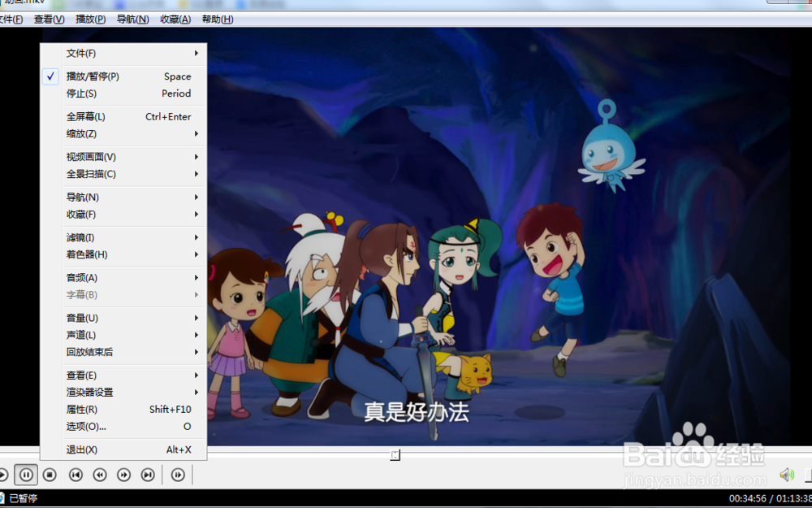Viewport: 812px width, 508px height.
Task: Expand the 文件(F) submenu in context menu
Action: coord(123,54)
